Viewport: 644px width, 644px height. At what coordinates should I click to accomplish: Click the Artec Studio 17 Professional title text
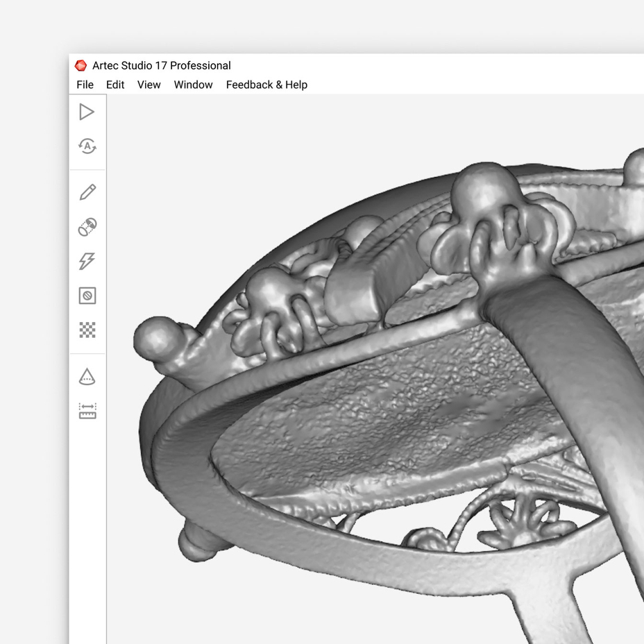tap(162, 65)
